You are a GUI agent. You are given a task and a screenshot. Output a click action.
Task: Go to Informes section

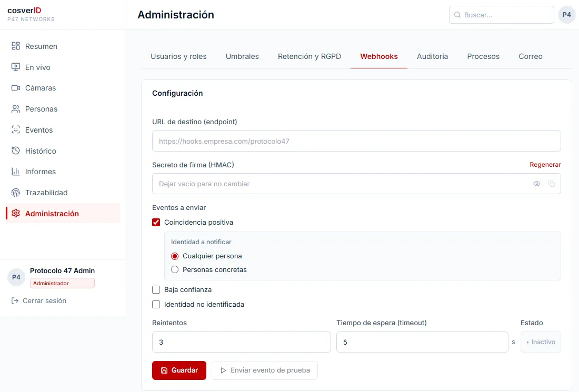pos(63,172)
